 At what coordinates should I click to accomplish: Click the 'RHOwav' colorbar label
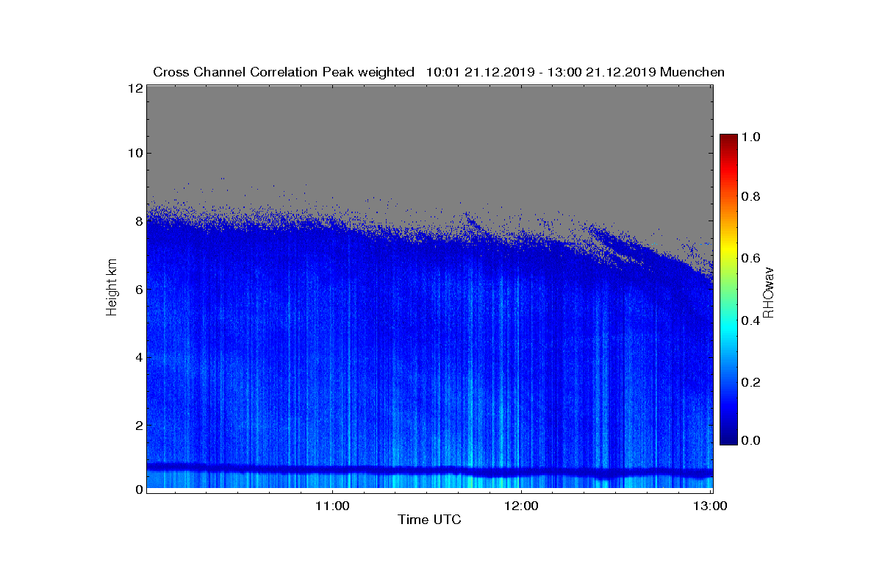[768, 292]
